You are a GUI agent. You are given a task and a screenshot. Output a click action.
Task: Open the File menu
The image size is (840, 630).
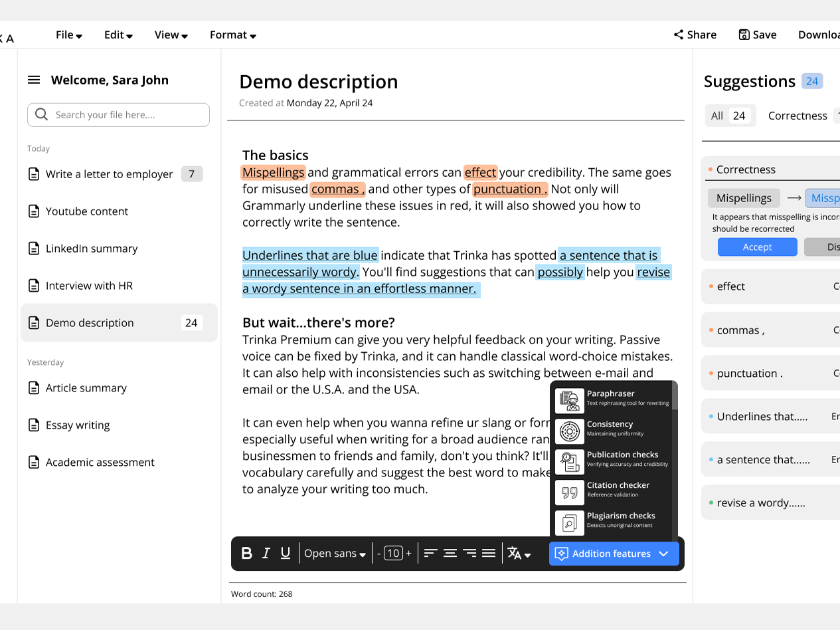pos(69,35)
